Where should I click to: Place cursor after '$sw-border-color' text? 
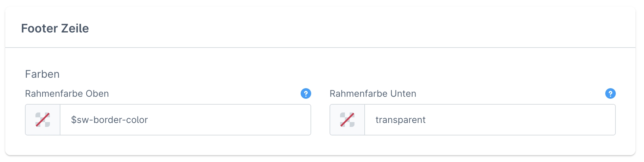149,120
